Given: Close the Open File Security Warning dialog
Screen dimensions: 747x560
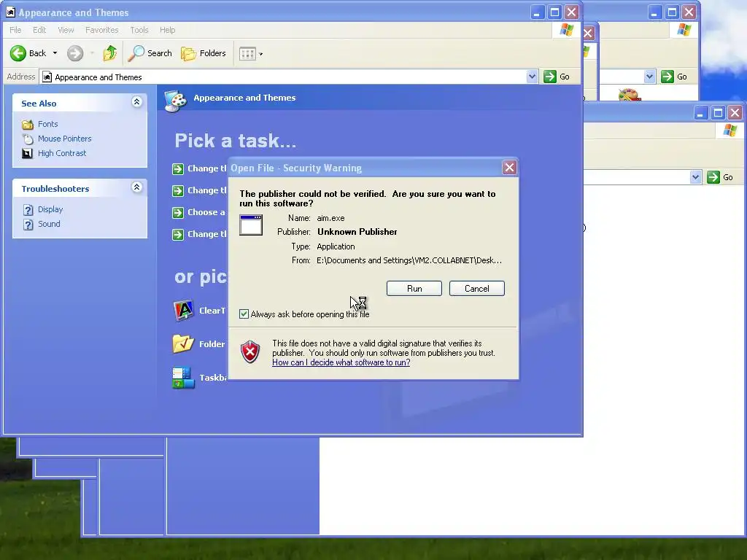Looking at the screenshot, I should pos(509,168).
